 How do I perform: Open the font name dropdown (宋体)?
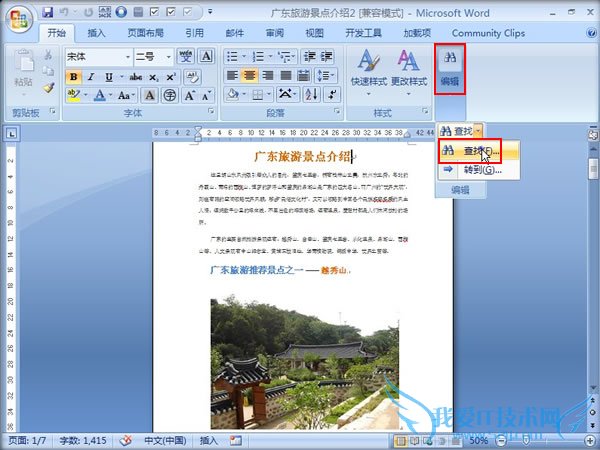128,57
